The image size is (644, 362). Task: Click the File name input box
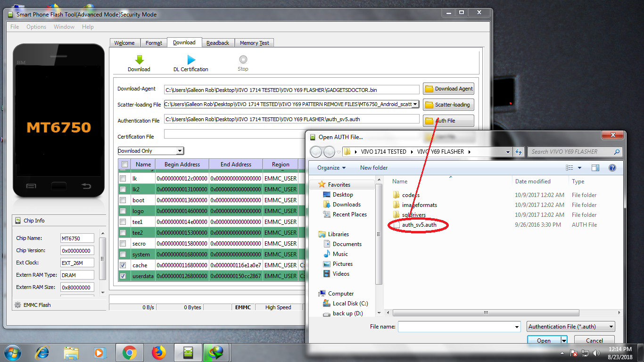459,327
